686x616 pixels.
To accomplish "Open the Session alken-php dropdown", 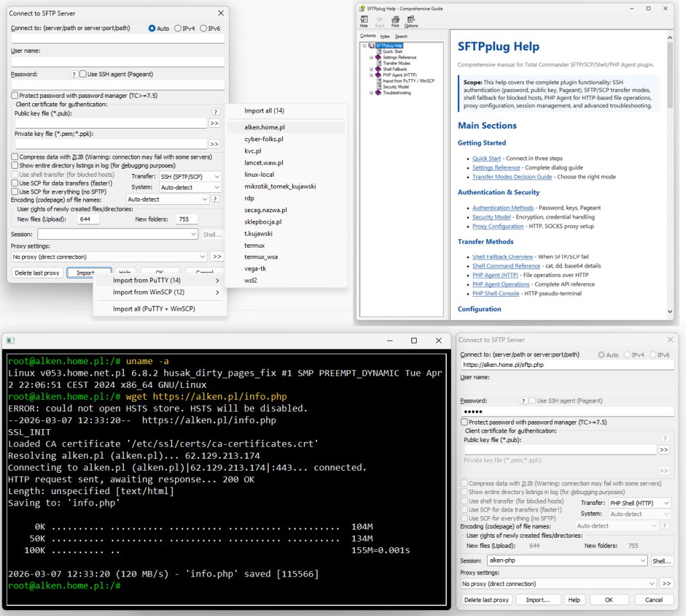I will (567, 560).
